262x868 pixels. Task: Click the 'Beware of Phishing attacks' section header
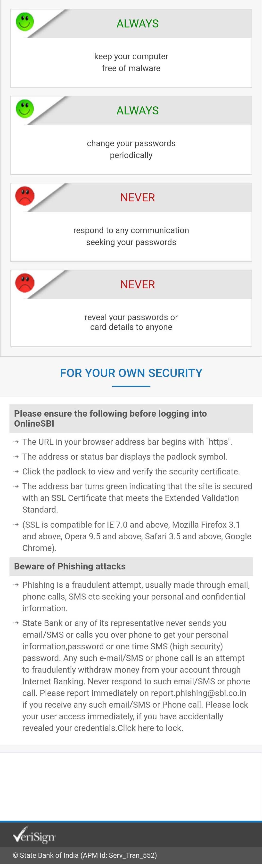[70, 567]
